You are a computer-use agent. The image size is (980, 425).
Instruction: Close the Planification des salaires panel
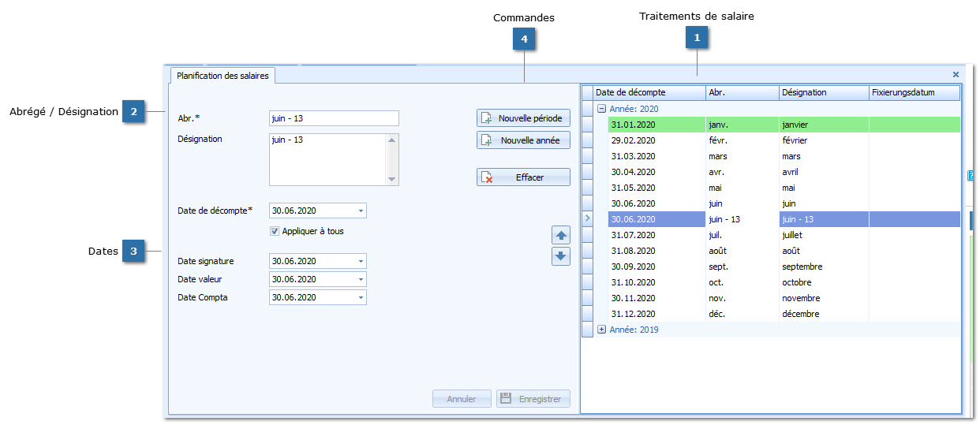[x=956, y=75]
